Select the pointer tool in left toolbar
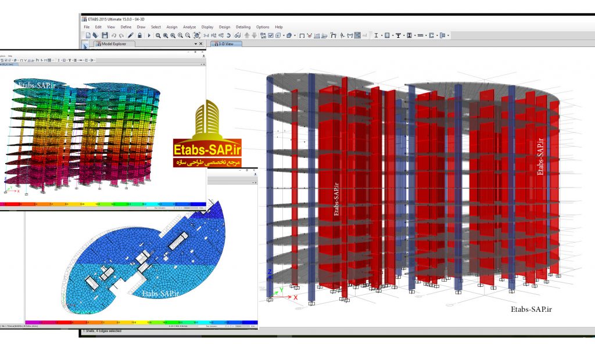The image size is (595, 364). coord(85,45)
